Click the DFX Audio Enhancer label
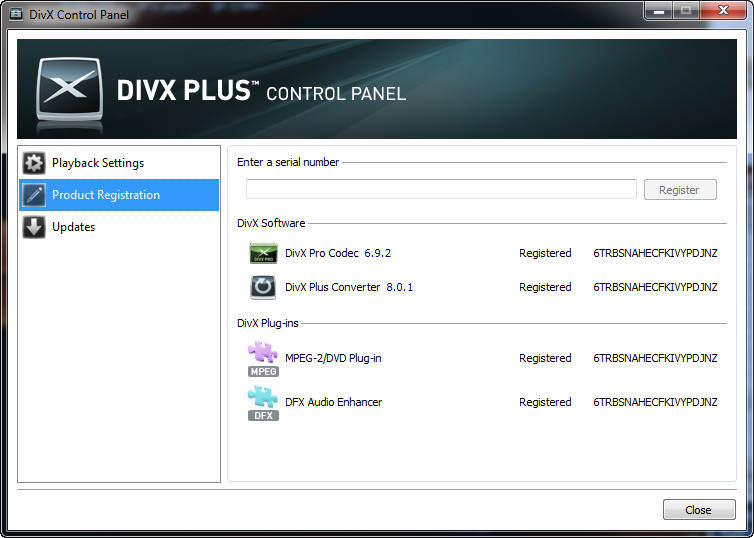 (333, 402)
